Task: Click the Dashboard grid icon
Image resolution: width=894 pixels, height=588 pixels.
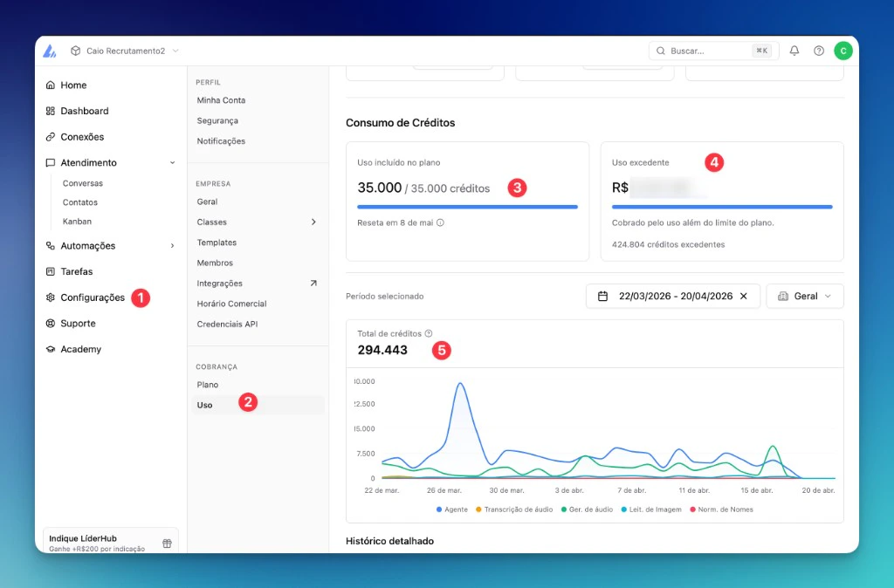Action: click(x=50, y=111)
